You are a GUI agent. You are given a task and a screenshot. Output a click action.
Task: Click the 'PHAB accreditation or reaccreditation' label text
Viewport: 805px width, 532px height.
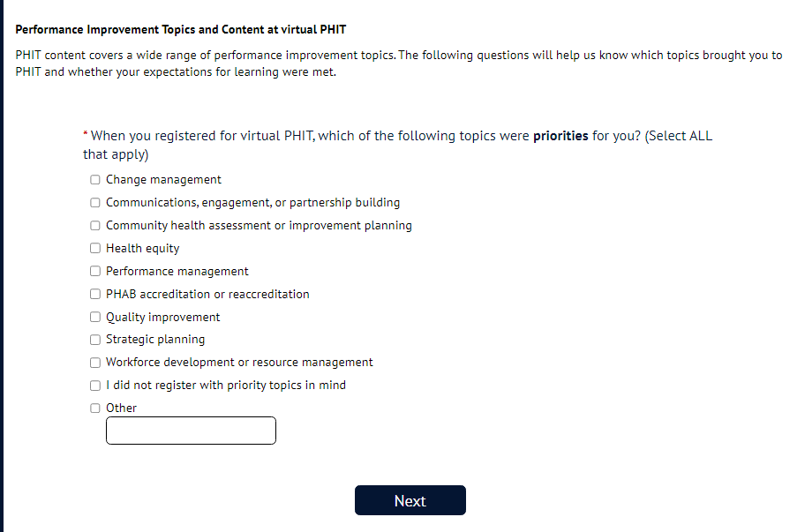pos(207,295)
